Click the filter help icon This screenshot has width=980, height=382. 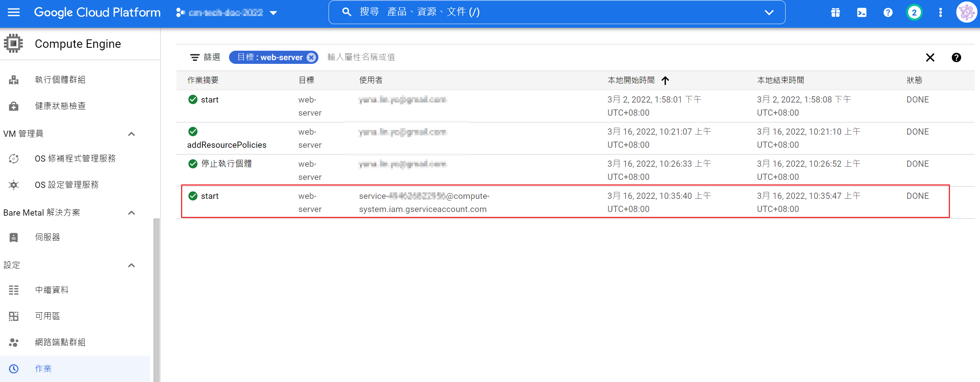point(956,57)
